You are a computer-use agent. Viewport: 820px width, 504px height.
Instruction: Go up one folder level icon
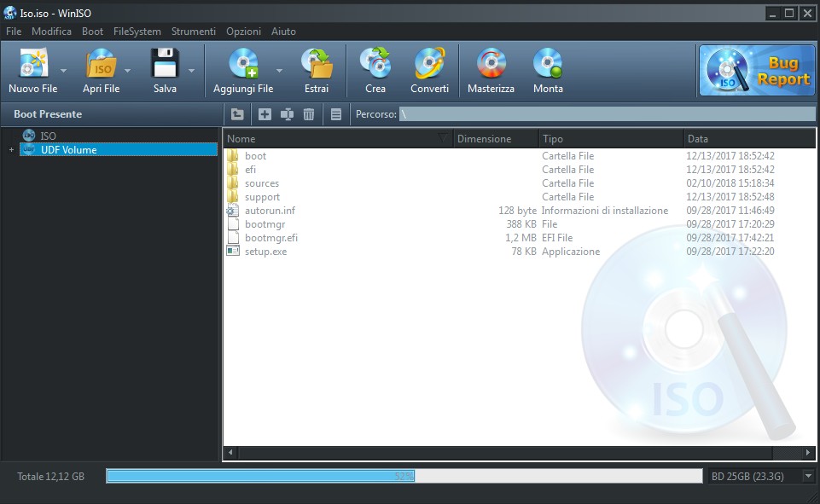coord(237,114)
